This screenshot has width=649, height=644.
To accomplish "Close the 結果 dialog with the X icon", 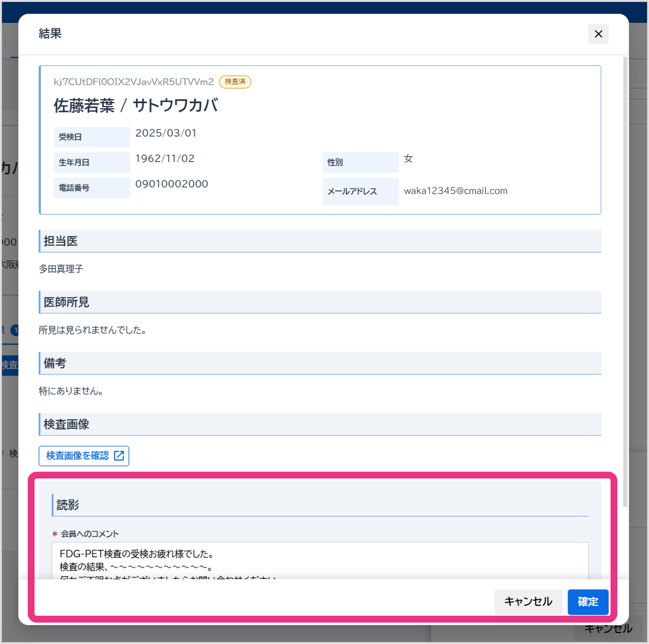I will tap(598, 34).
